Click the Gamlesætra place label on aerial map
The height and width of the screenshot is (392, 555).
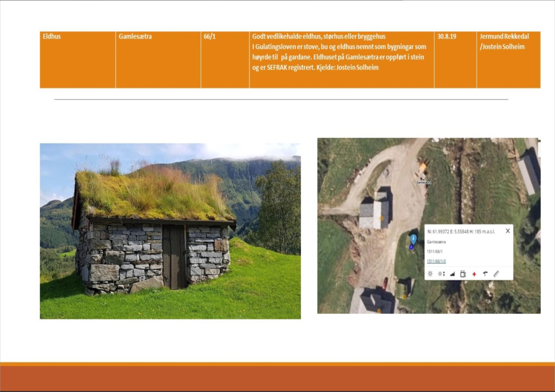pos(423,182)
